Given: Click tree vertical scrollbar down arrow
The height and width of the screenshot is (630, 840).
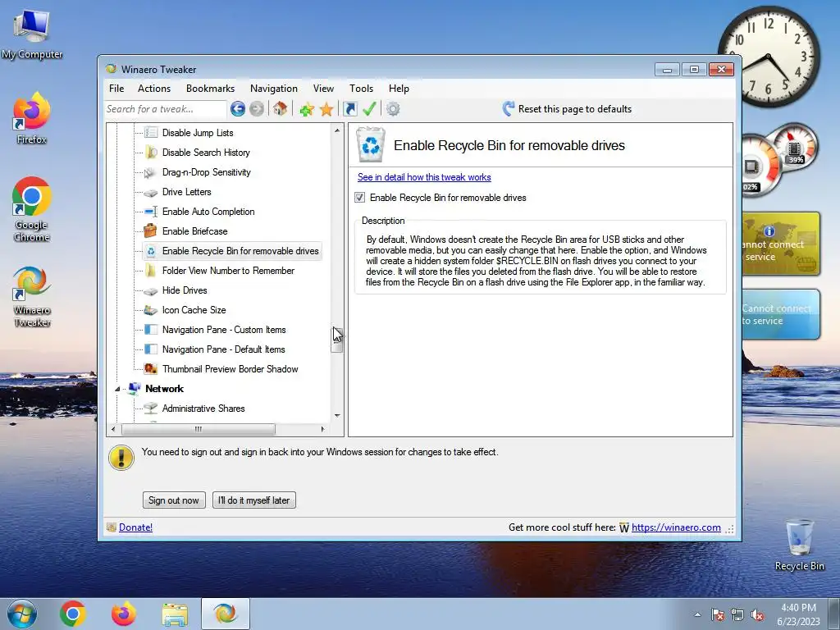Looking at the screenshot, I should pos(337,415).
